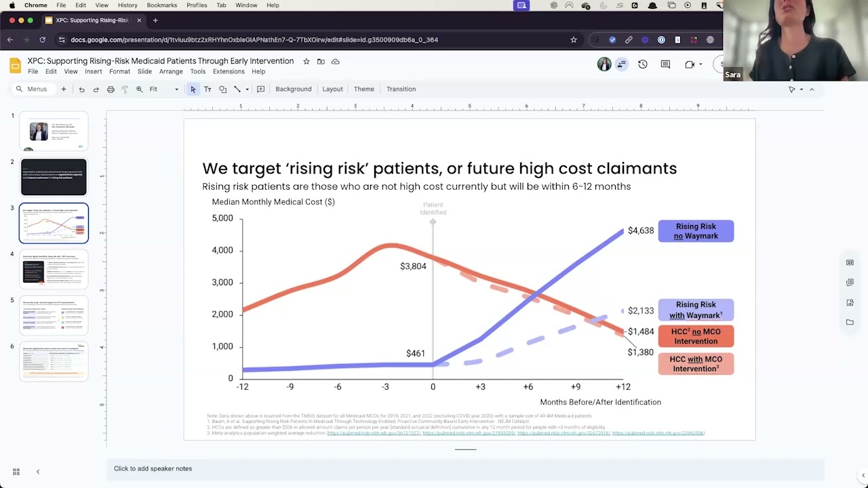The height and width of the screenshot is (488, 868).
Task: Click the speaker notes field
Action: coord(465,469)
